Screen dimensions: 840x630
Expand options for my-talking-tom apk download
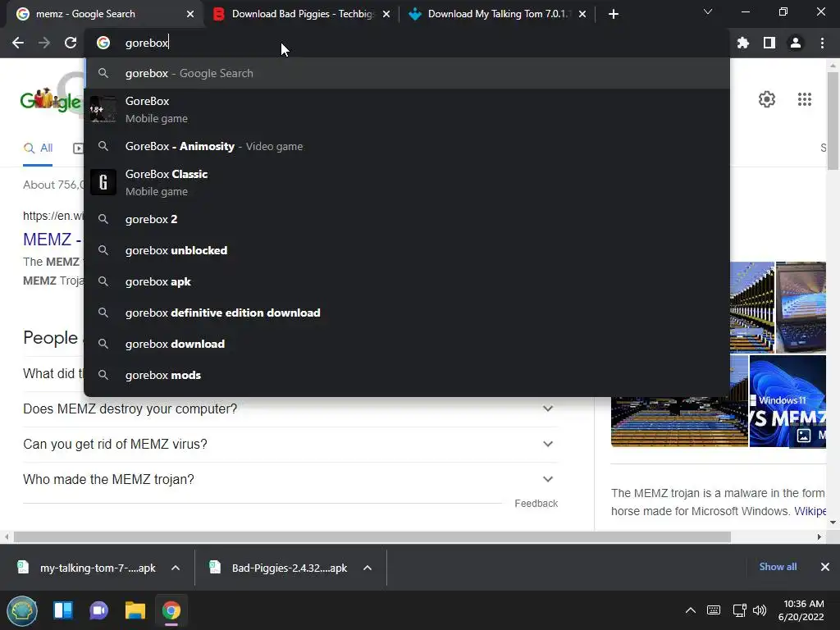[176, 568]
